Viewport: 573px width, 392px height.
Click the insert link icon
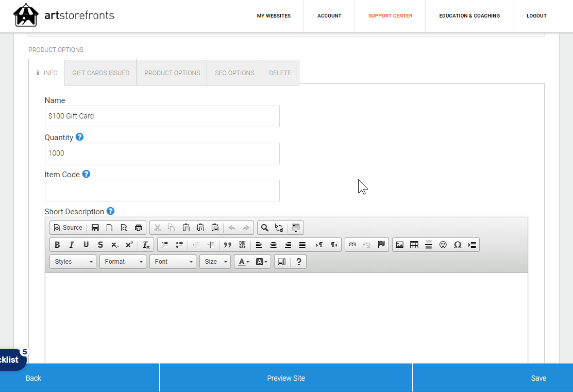352,245
